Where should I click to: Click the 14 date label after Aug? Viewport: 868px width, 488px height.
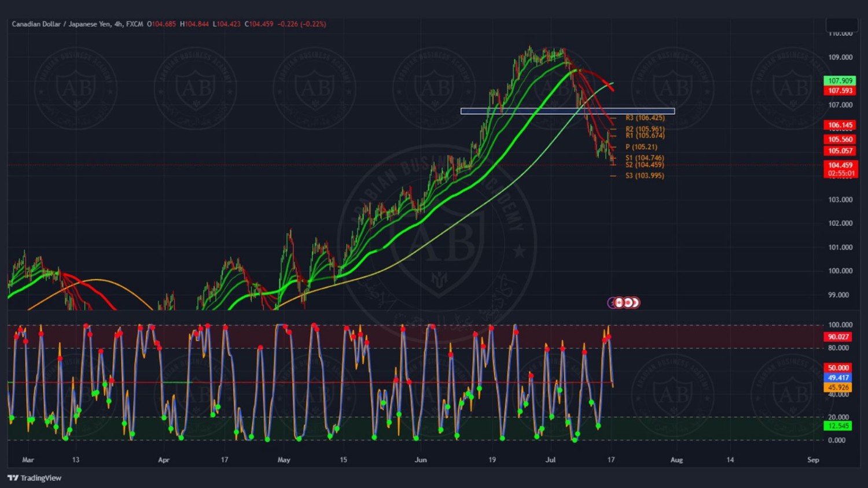click(x=730, y=460)
